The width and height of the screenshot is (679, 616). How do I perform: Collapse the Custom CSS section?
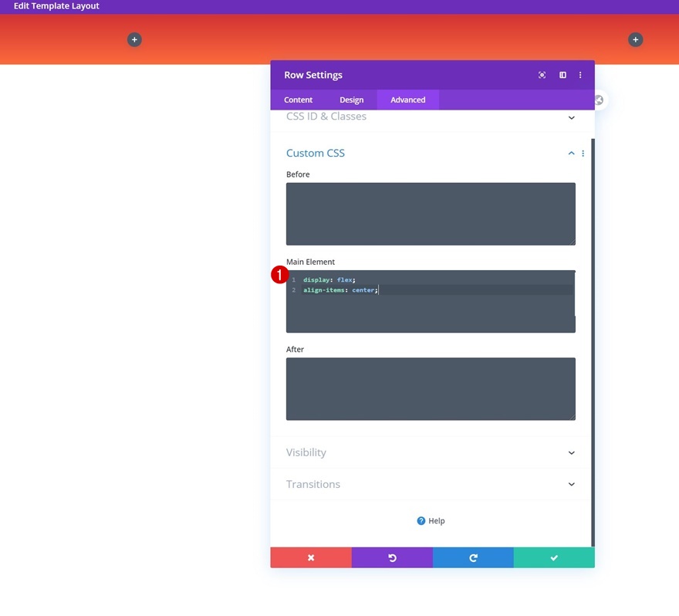click(571, 154)
